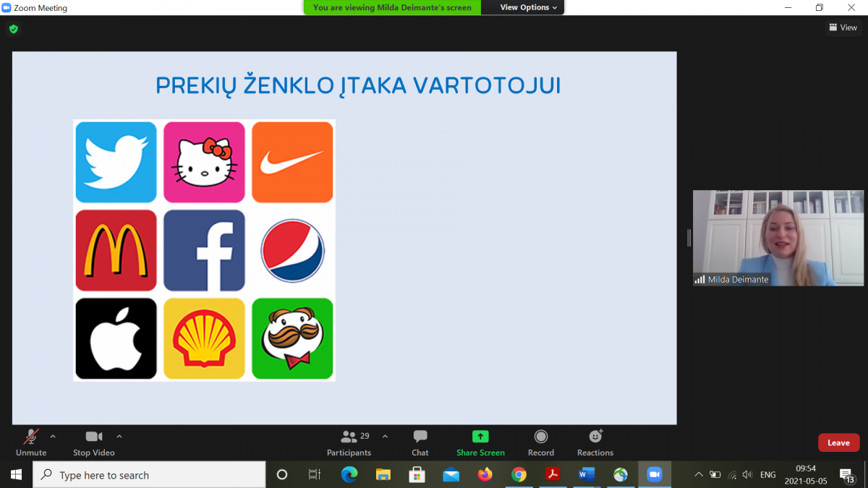
Task: Open the Chat panel
Action: (x=420, y=442)
